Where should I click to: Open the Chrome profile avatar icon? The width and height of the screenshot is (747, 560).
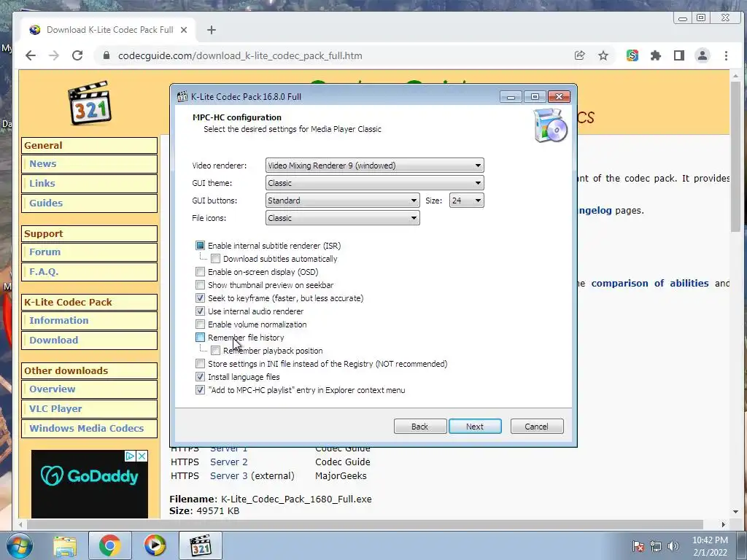(x=703, y=55)
